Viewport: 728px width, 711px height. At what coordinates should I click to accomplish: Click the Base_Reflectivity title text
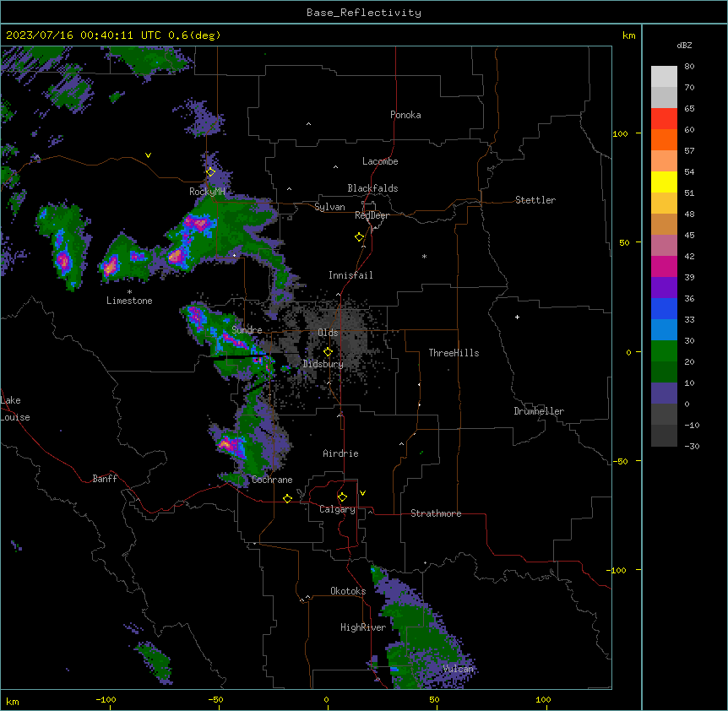[x=364, y=13]
